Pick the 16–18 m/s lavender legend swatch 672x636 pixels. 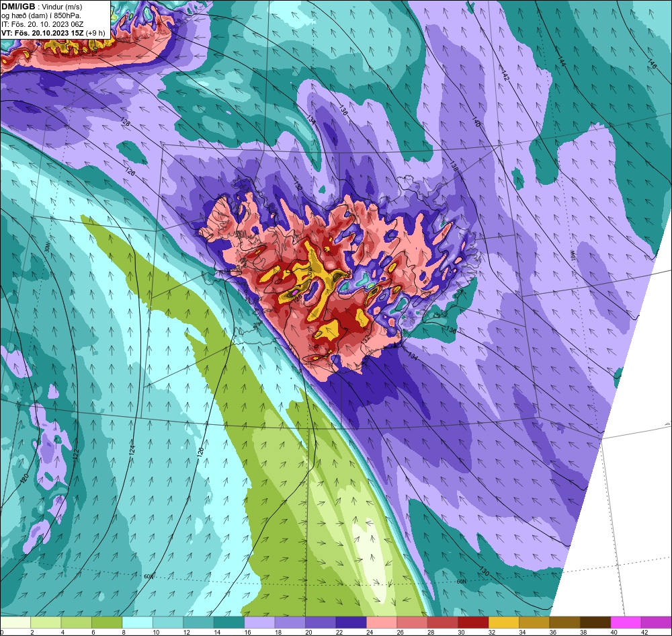pos(259,623)
